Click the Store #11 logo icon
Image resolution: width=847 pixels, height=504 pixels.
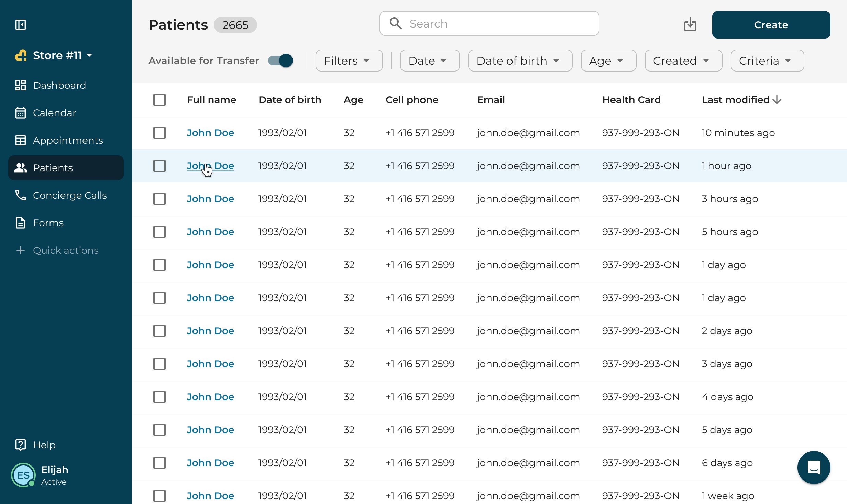tap(21, 55)
